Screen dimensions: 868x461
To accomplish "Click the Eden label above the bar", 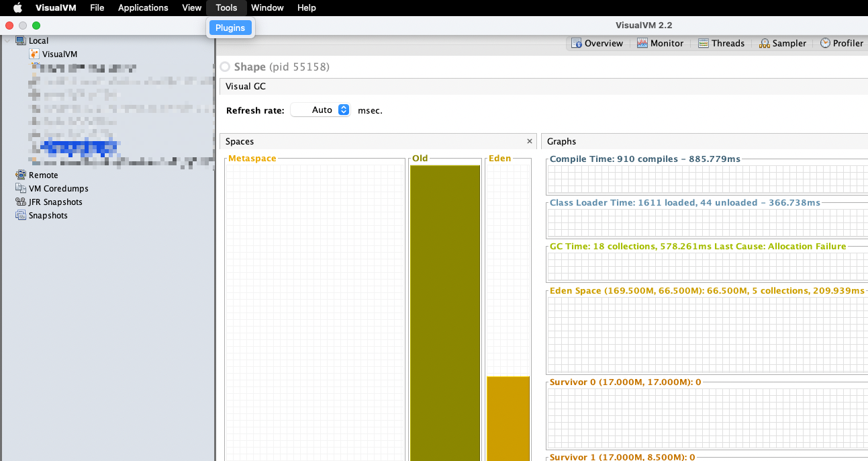I will (500, 159).
